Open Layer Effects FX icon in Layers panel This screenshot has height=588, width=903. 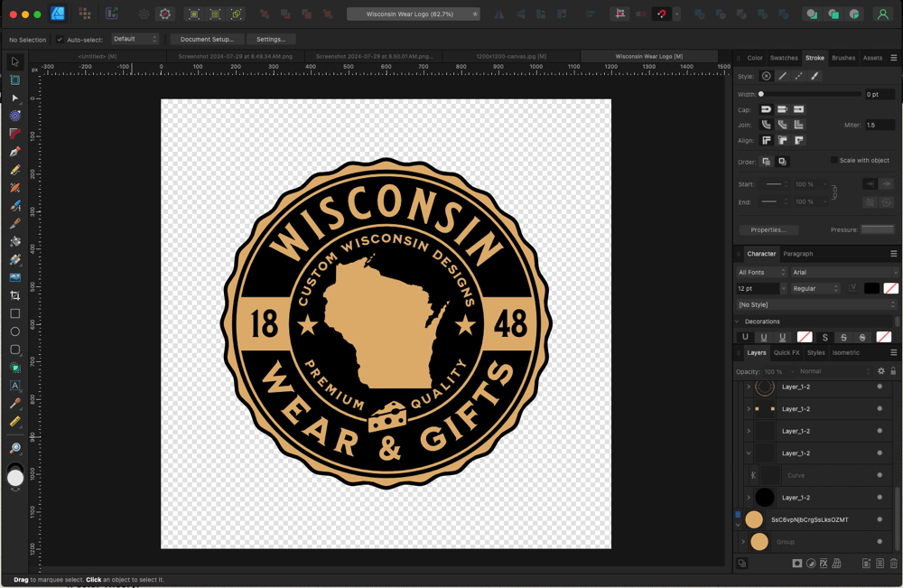click(824, 564)
